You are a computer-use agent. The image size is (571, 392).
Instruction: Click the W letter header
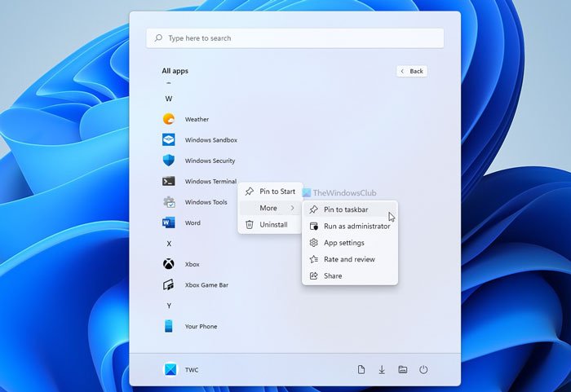tap(169, 99)
